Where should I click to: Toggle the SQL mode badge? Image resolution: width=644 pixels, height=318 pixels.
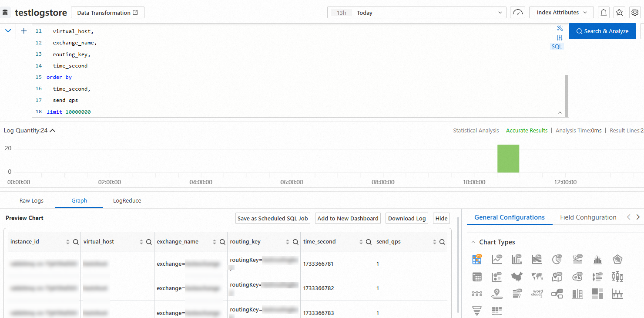pyautogui.click(x=557, y=46)
